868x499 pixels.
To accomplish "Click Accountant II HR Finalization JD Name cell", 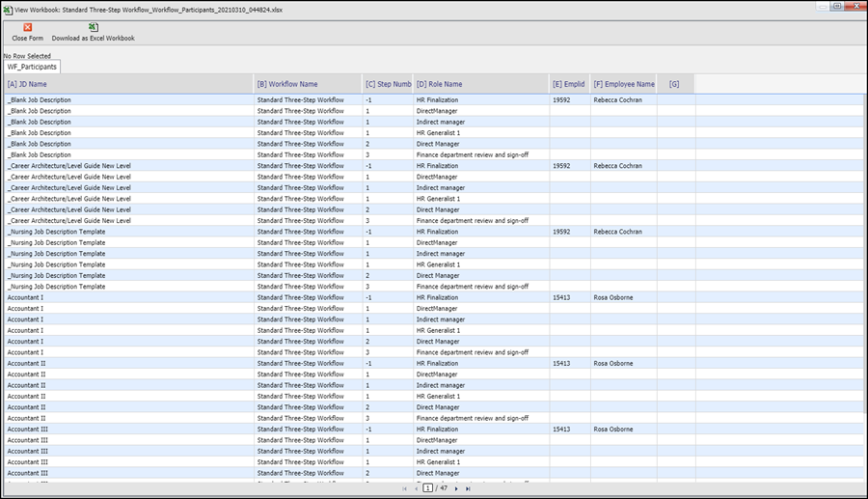I will (129, 363).
